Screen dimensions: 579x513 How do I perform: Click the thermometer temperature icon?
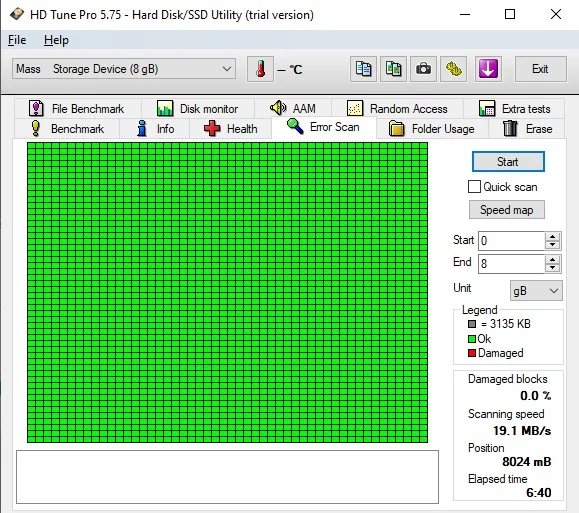point(260,69)
